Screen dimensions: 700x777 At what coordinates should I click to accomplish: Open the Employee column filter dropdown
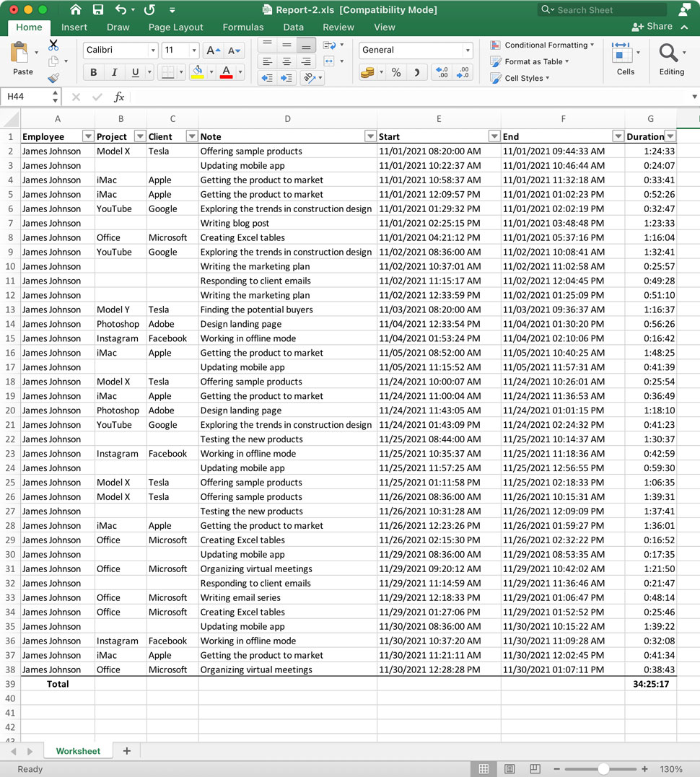[x=87, y=136]
